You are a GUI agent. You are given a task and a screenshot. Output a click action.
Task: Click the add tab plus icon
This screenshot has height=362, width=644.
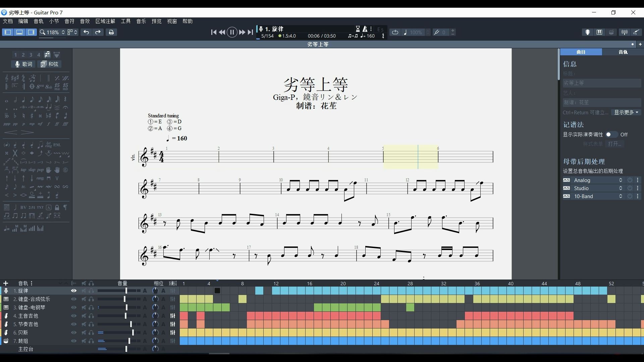click(x=640, y=44)
